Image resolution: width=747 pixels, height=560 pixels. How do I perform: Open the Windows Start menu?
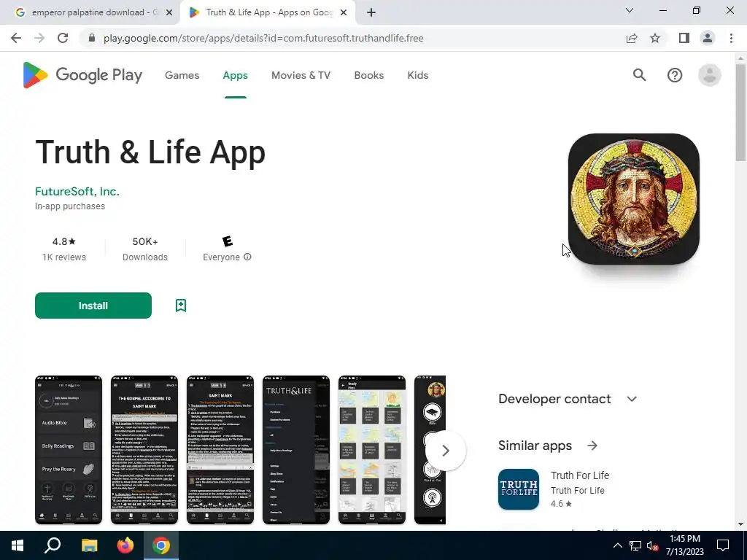pyautogui.click(x=18, y=545)
